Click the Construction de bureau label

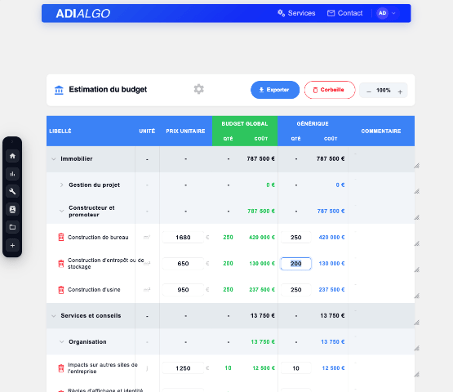98,237
